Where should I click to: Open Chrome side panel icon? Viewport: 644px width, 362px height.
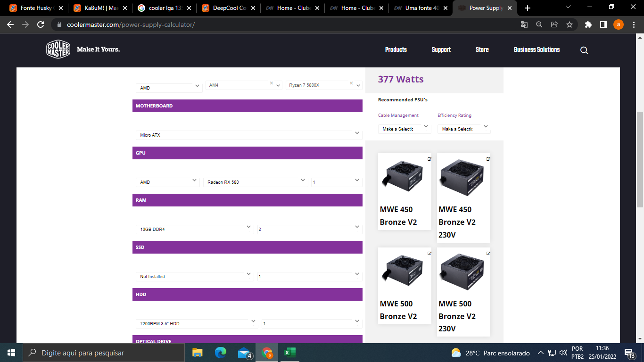[603, 25]
